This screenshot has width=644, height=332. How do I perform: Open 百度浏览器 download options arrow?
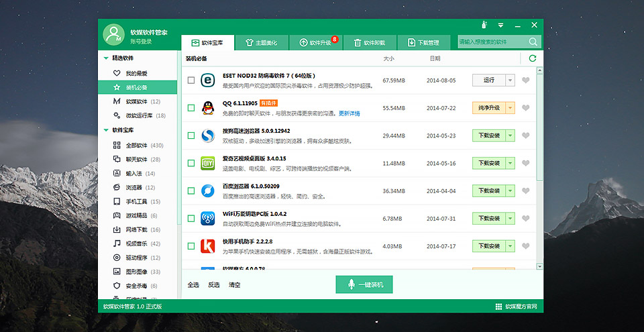(510, 190)
